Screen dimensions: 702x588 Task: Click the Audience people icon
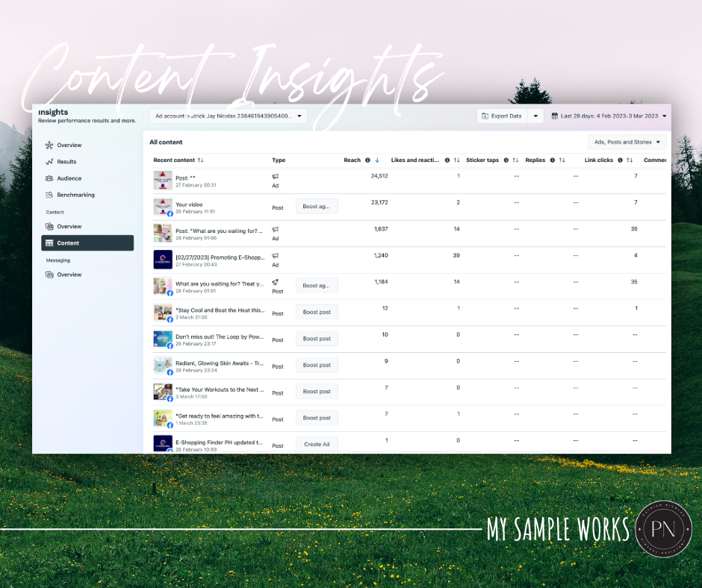(49, 178)
